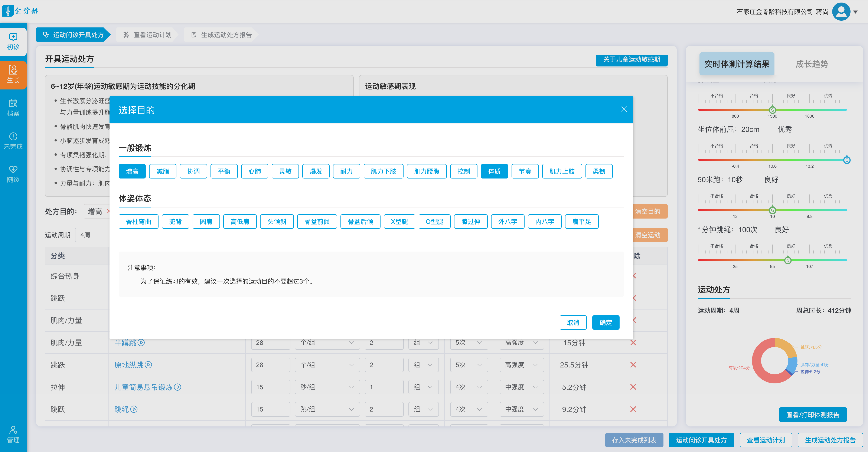
Task: Click the exercise ring chart
Action: (x=774, y=360)
